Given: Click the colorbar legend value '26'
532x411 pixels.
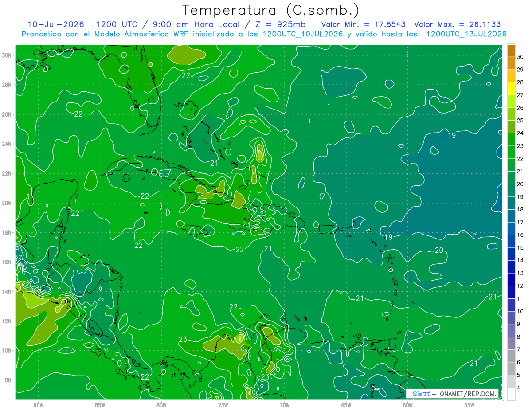Looking at the screenshot, I should click(520, 108).
